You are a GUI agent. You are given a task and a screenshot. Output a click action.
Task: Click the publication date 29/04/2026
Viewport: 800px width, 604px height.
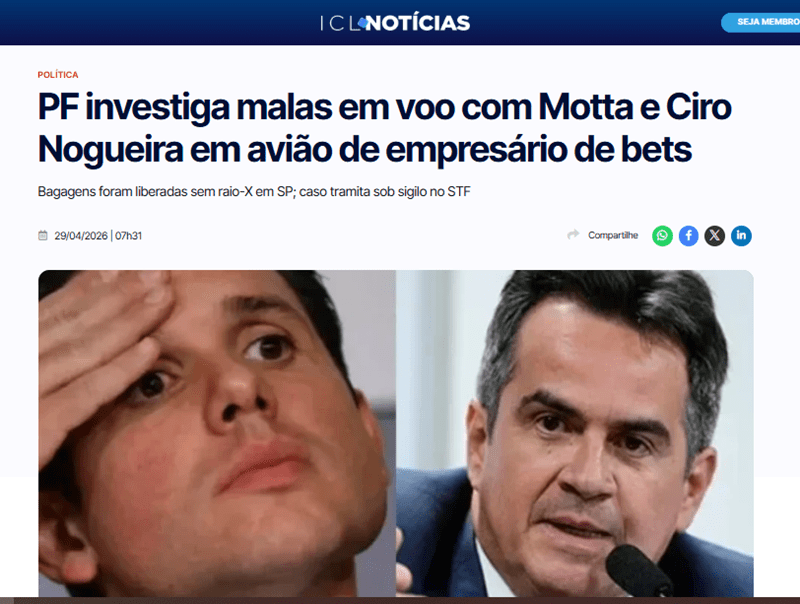tap(81, 236)
